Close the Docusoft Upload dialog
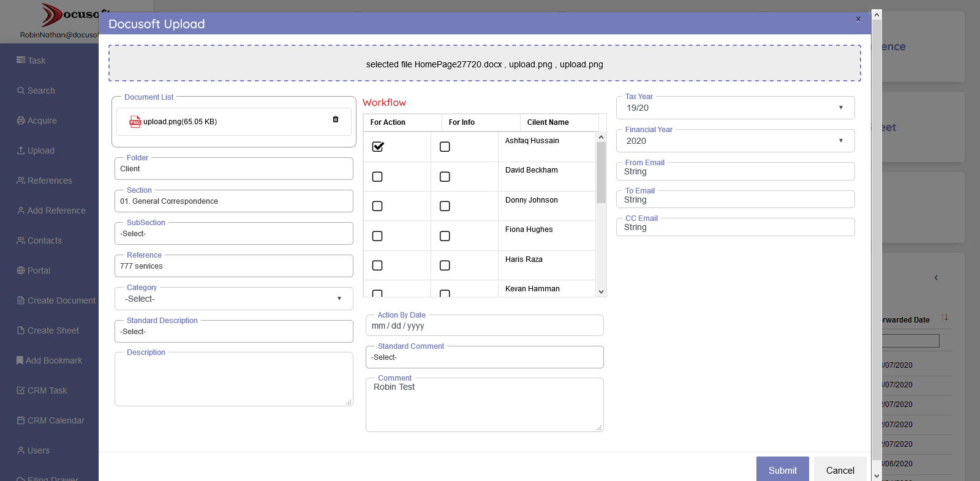This screenshot has height=481, width=980. point(858,19)
